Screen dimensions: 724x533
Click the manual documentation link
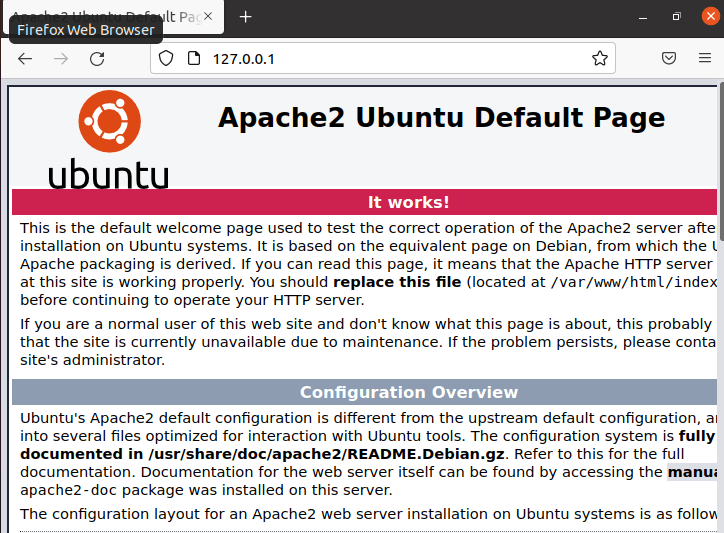pyautogui.click(x=693, y=472)
